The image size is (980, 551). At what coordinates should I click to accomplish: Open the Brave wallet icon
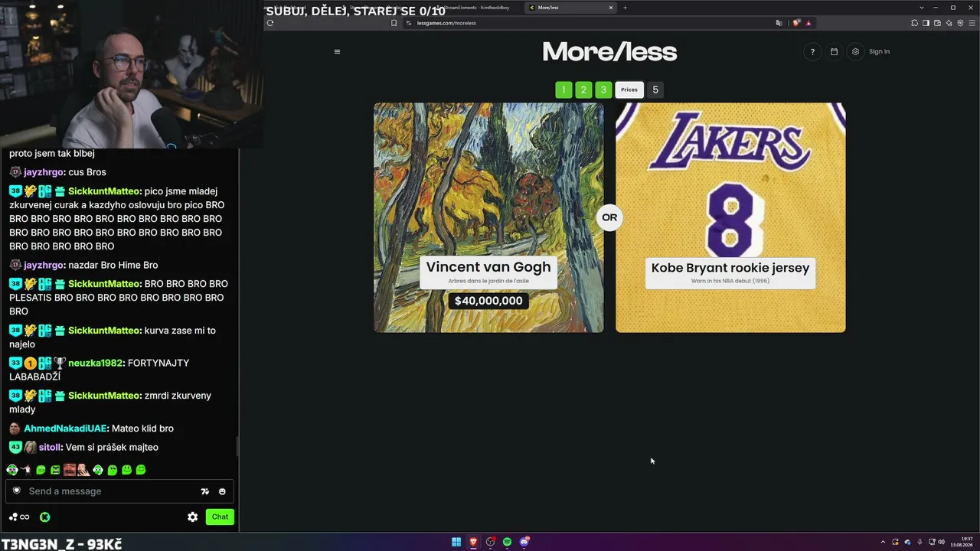[x=937, y=23]
